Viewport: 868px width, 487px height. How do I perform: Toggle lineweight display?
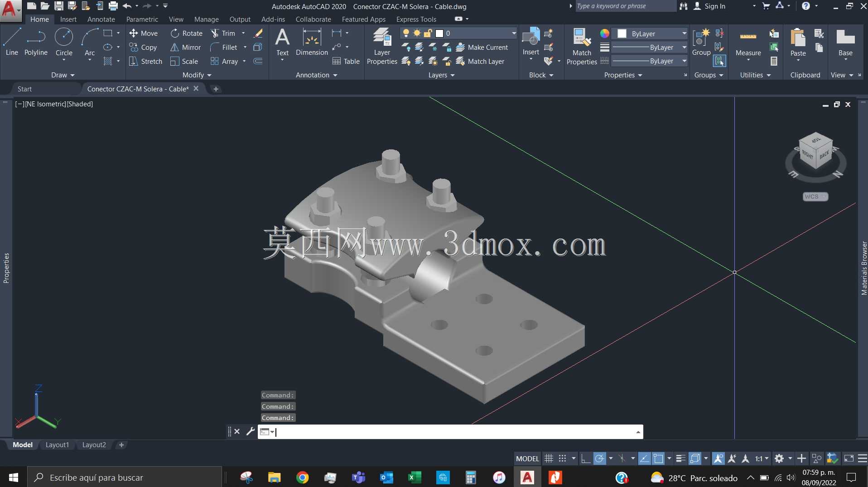click(680, 458)
